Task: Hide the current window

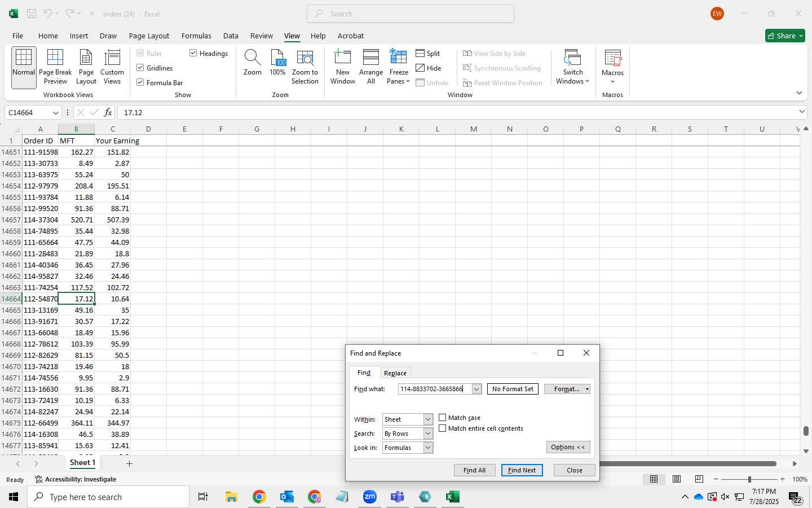Action: point(429,68)
